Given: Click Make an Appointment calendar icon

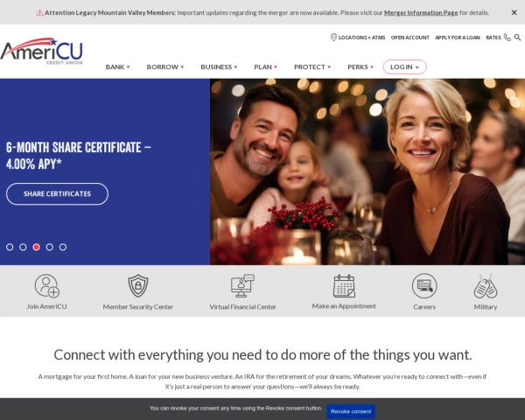Looking at the screenshot, I should coord(344,286).
